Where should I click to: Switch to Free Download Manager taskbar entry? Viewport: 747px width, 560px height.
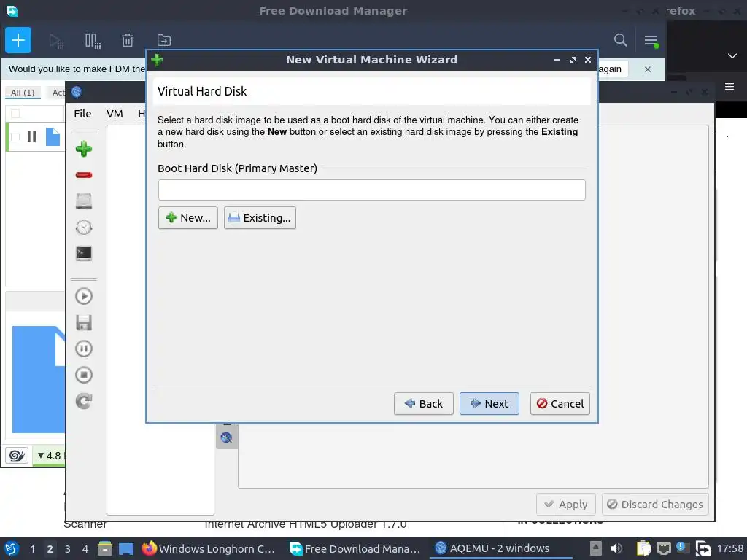point(355,548)
